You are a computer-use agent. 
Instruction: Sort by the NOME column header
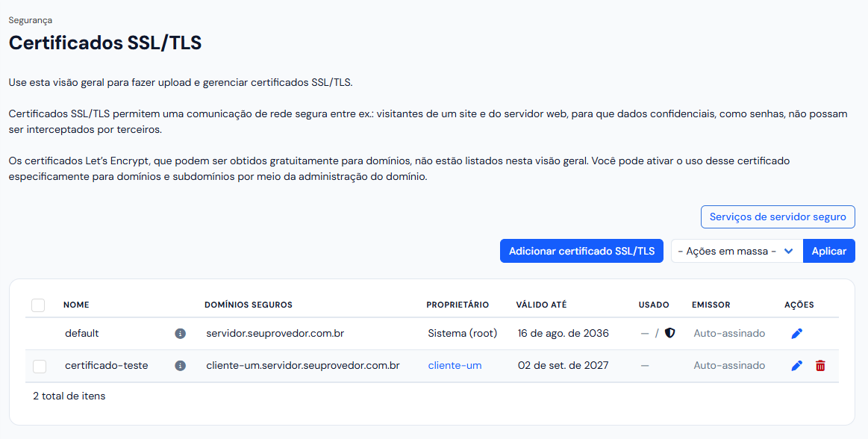76,305
